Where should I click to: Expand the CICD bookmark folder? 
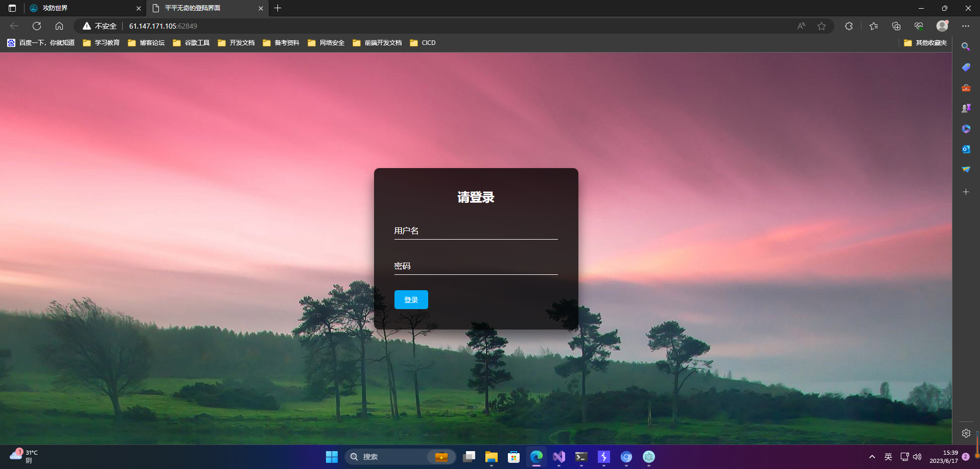point(423,43)
